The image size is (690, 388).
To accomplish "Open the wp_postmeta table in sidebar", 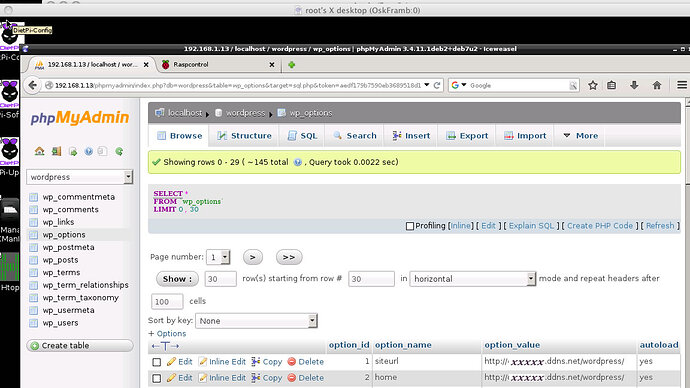I will pos(68,247).
